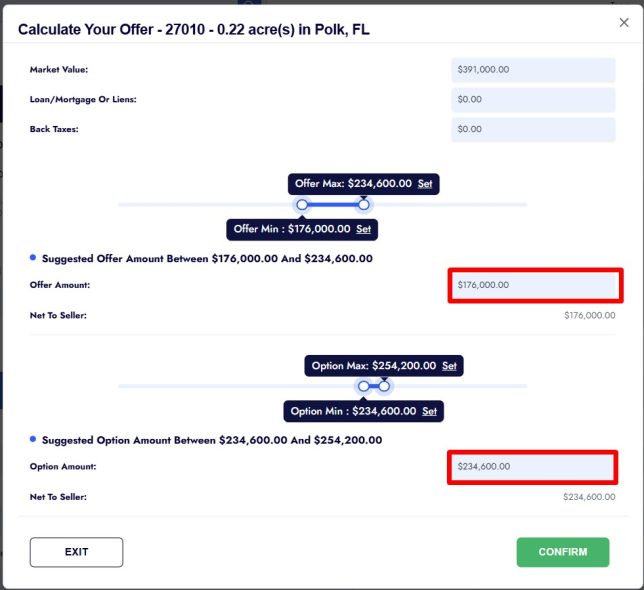Click Set link next to Option Min
This screenshot has height=590, width=644.
tap(429, 411)
